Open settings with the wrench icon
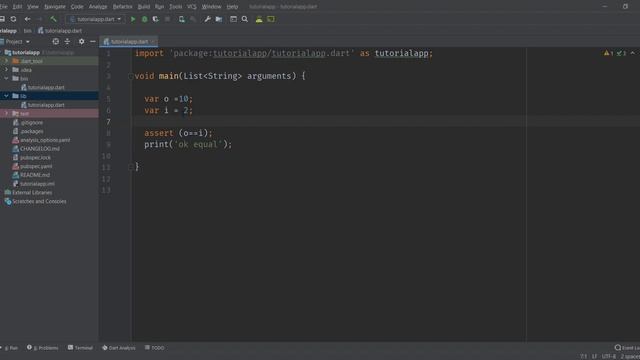Image resolution: width=640 pixels, height=360 pixels. point(207,19)
